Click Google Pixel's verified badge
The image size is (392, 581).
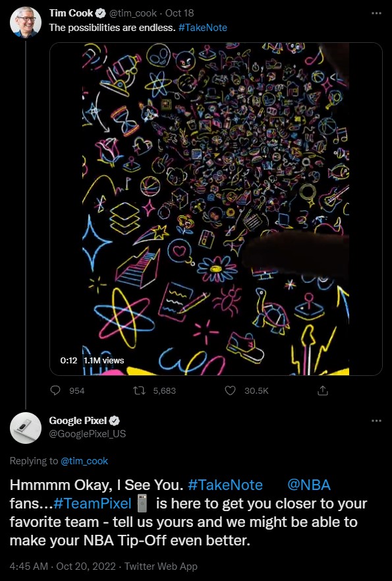point(115,421)
